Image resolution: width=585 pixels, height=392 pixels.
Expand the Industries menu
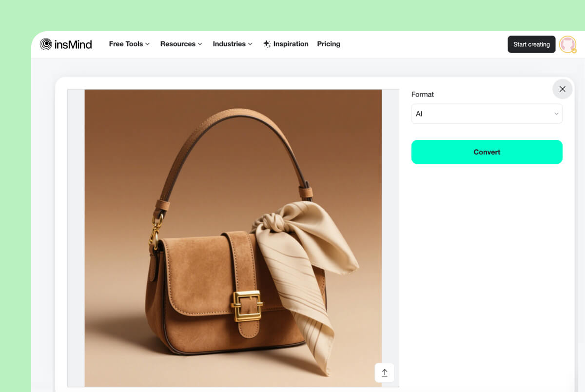tap(233, 44)
